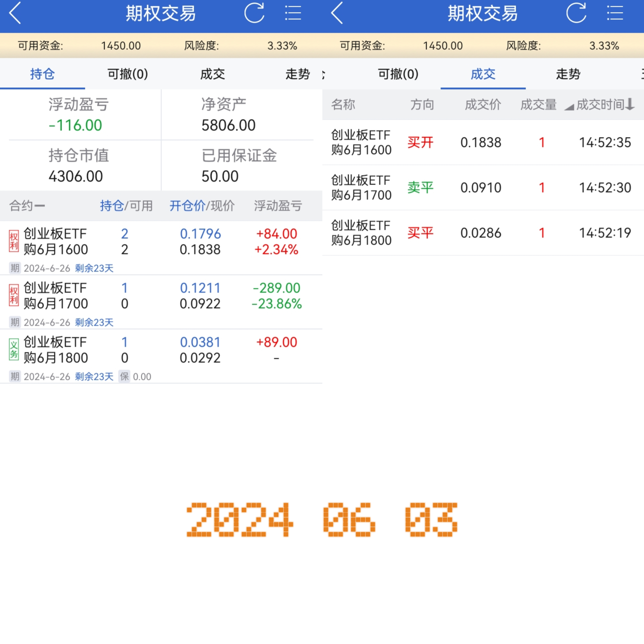Open 可撤(0) tab in left panel
This screenshot has height=644, width=644.
click(128, 74)
